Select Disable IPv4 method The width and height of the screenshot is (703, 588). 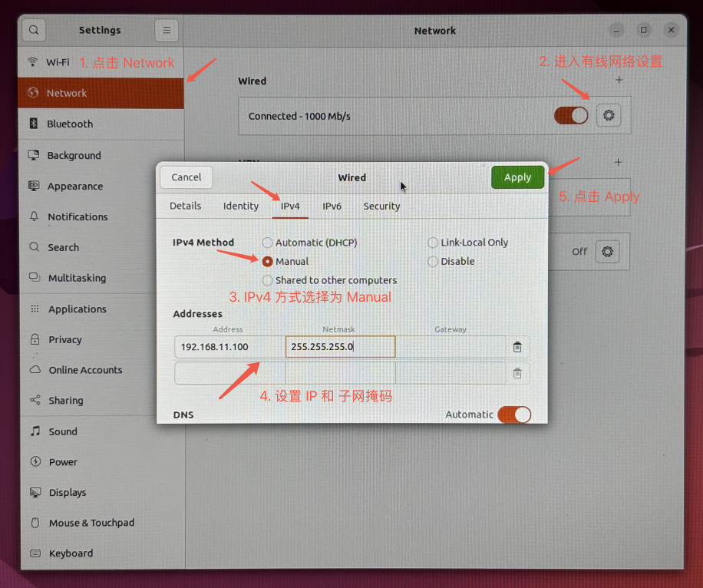(x=451, y=262)
